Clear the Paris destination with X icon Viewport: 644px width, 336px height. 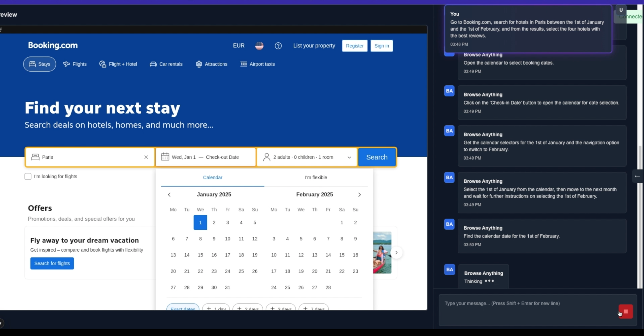click(146, 157)
